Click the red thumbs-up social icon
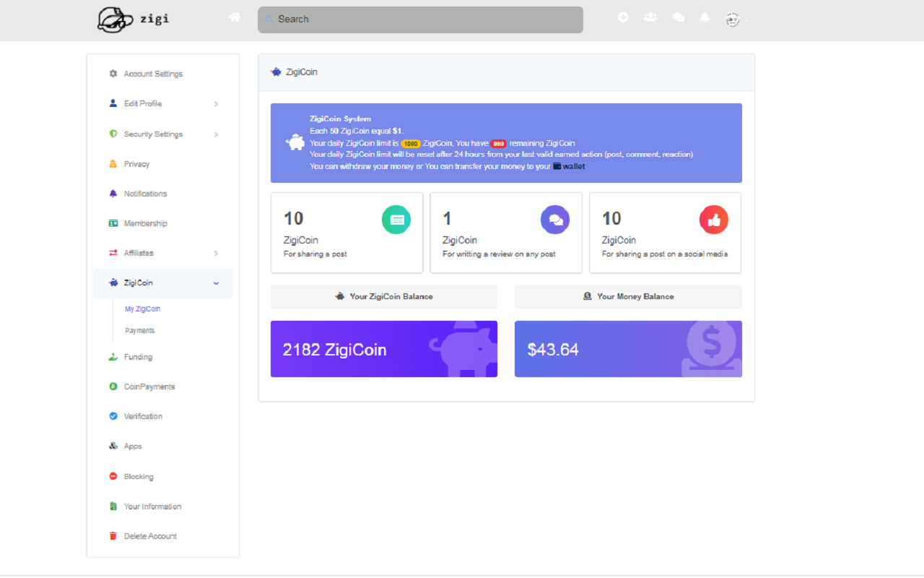The image size is (924, 578). 714,220
